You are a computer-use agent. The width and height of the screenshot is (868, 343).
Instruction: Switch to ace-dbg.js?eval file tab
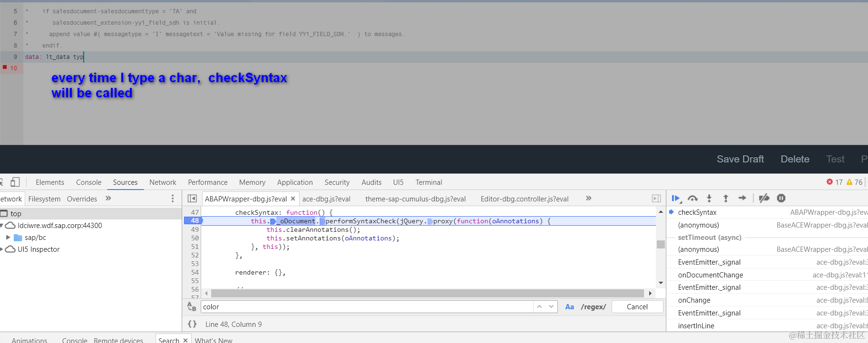326,199
